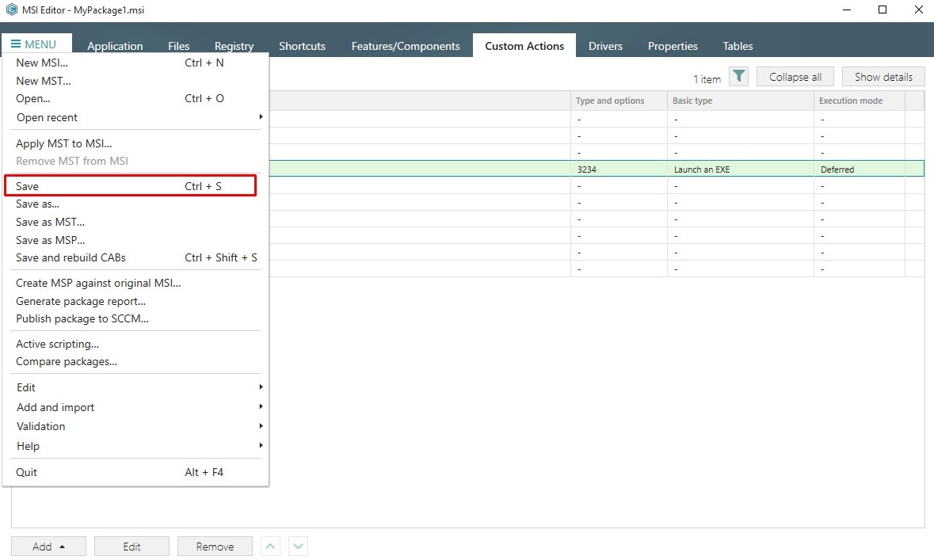Choose New MST... menu entry
The height and width of the screenshot is (560, 934).
tap(135, 81)
